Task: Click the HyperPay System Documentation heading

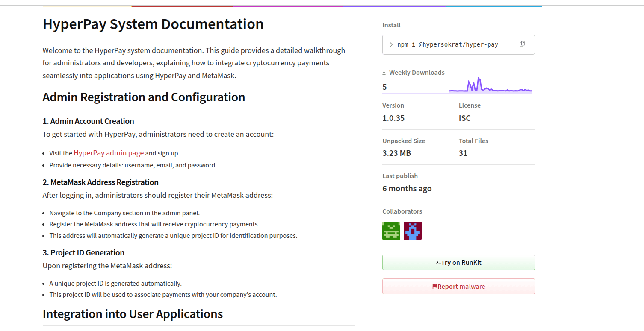Action: pos(153,24)
